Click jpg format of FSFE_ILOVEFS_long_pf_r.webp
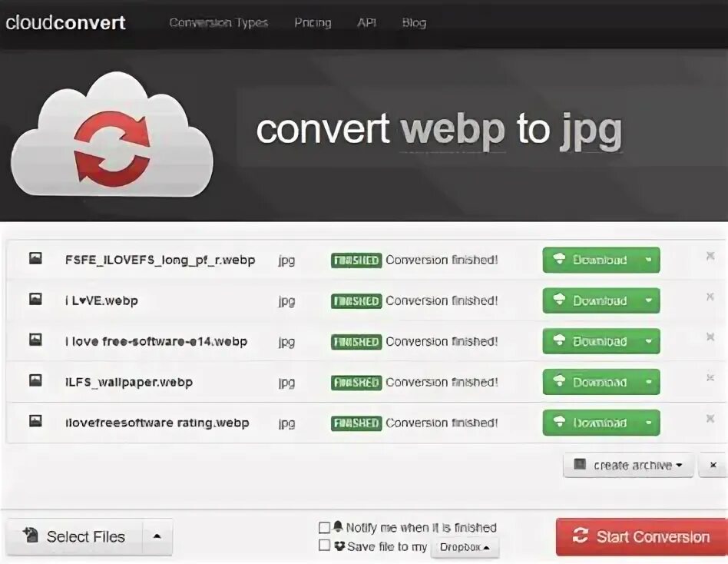 [286, 260]
